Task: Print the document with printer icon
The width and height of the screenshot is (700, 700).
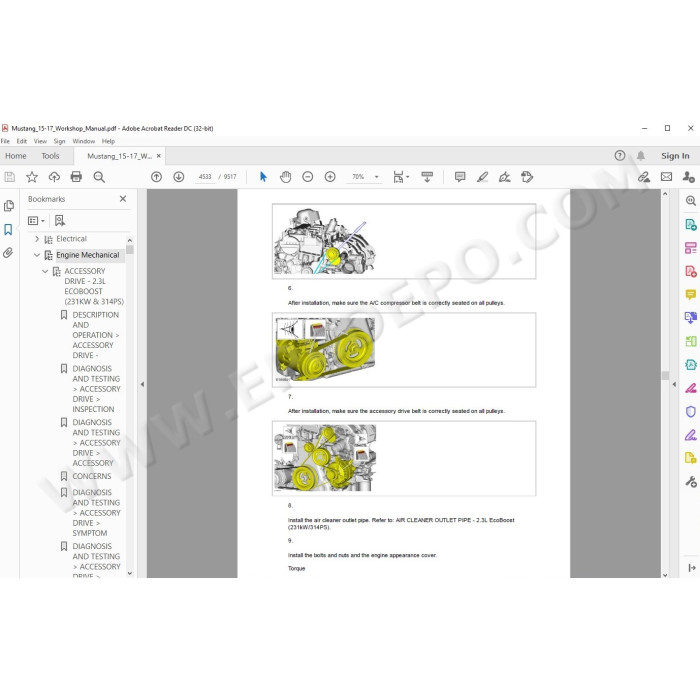Action: coord(76,177)
